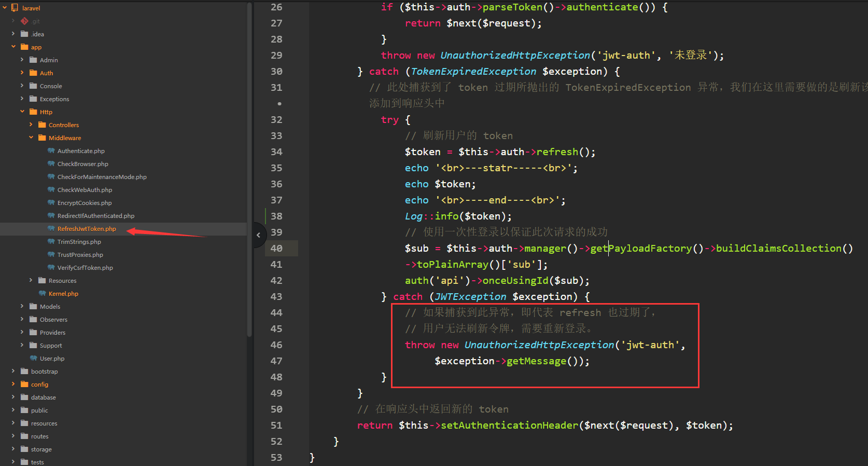Expand the Resources folder chevron
The image size is (868, 466).
click(x=31, y=280)
